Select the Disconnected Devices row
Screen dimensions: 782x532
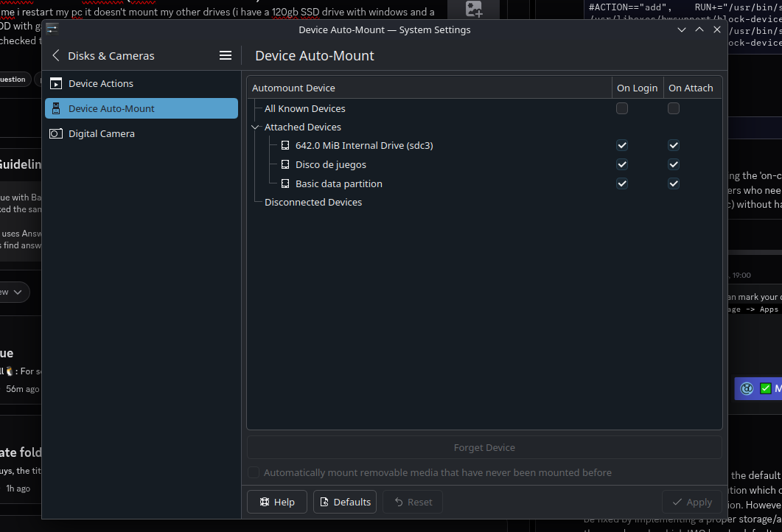click(x=484, y=202)
